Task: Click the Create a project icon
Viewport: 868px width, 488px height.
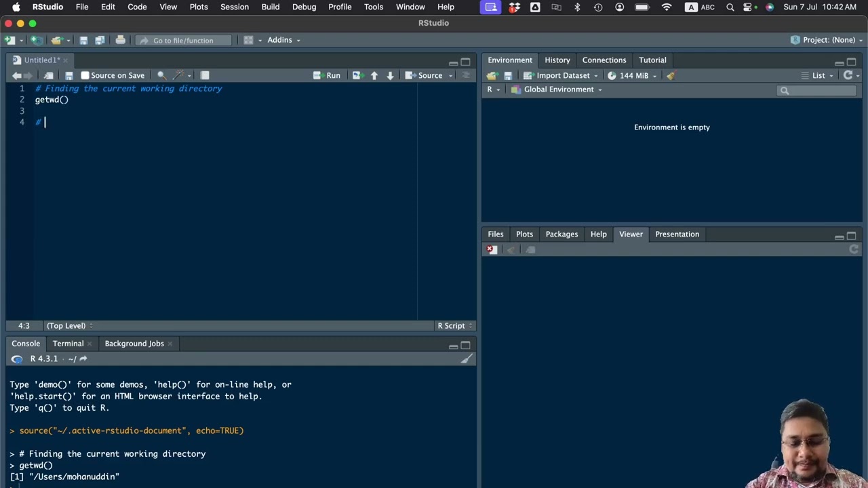Action: pos(36,40)
